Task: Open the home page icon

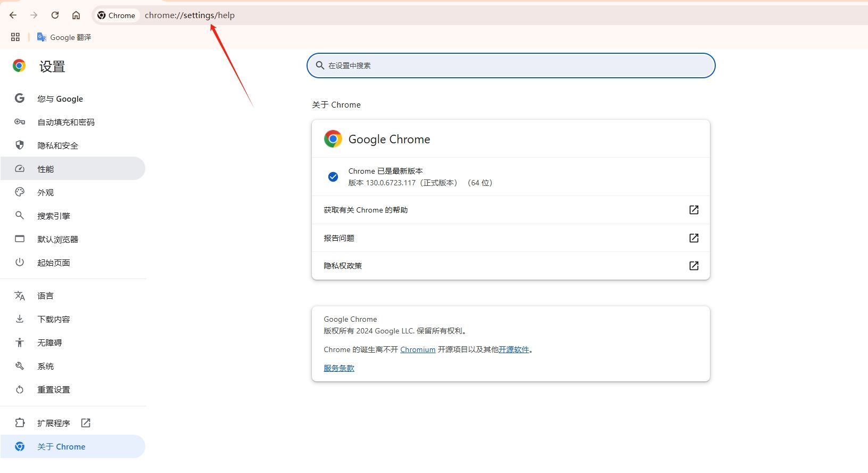Action: 76,15
